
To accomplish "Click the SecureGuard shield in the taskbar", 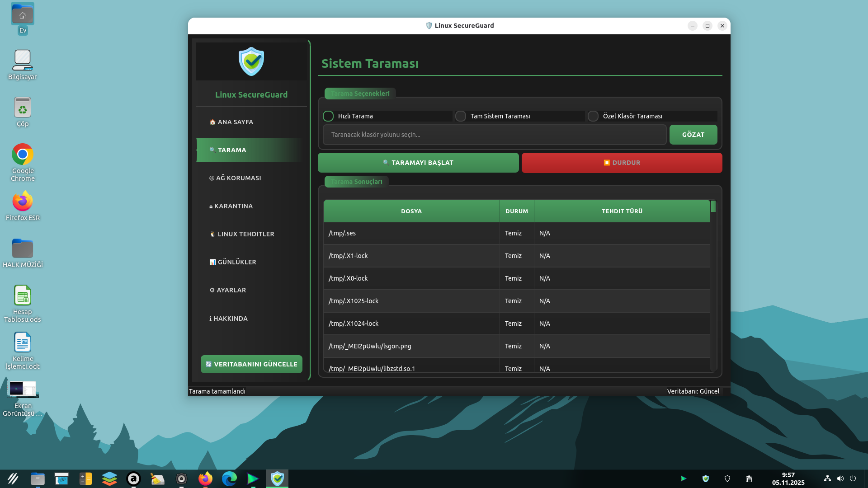I will point(277,479).
